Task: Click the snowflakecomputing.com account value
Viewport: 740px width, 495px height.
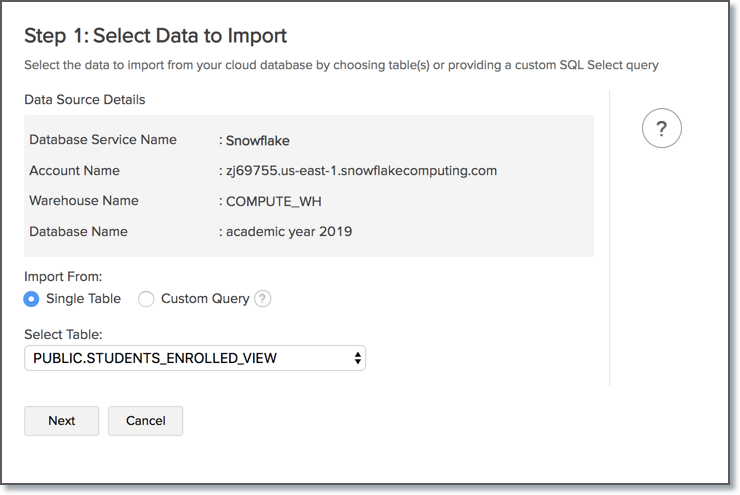Action: click(361, 170)
